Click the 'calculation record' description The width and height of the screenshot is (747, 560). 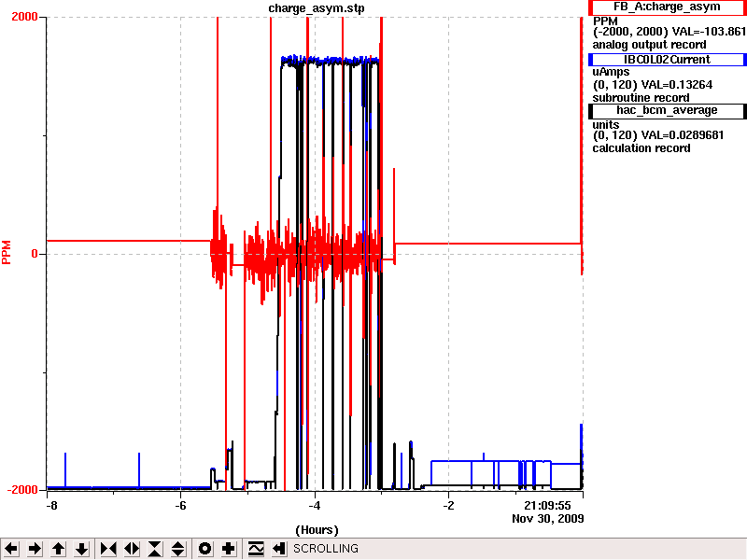[x=641, y=148]
